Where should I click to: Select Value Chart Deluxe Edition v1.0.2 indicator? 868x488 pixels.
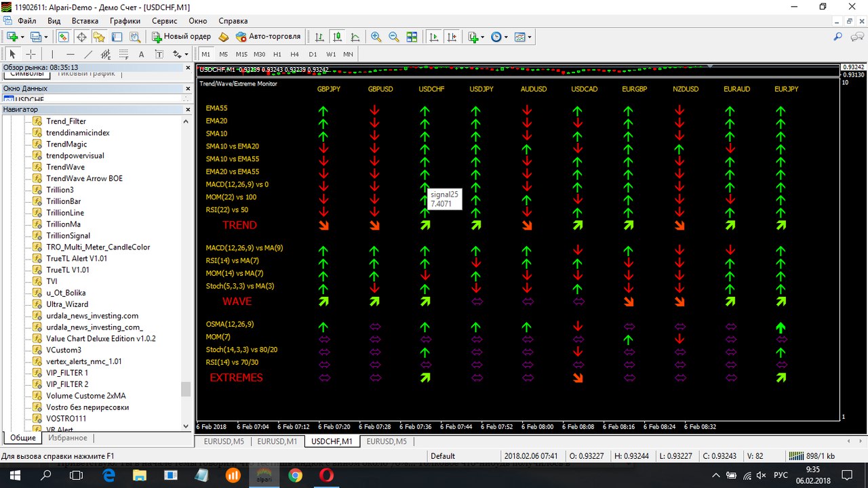pos(101,339)
